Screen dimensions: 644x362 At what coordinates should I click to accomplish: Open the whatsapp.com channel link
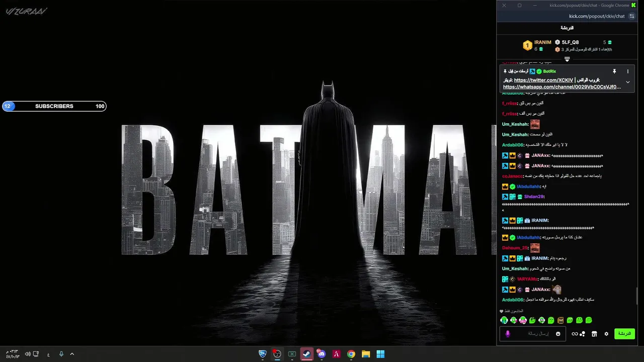pos(561,87)
